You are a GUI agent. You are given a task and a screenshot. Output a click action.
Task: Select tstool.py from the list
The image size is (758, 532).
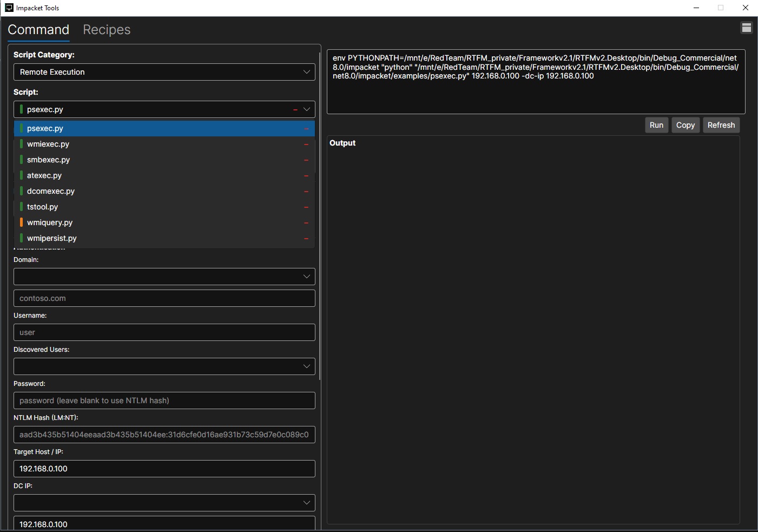point(164,207)
